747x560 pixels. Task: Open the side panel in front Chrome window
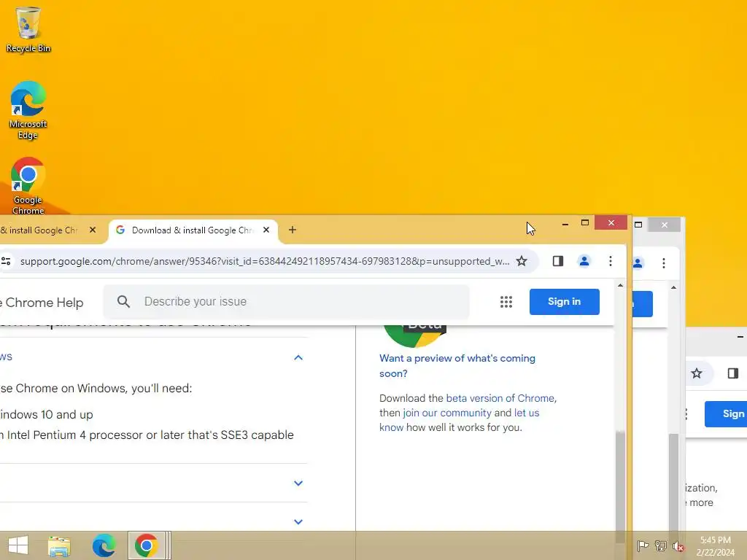558,261
